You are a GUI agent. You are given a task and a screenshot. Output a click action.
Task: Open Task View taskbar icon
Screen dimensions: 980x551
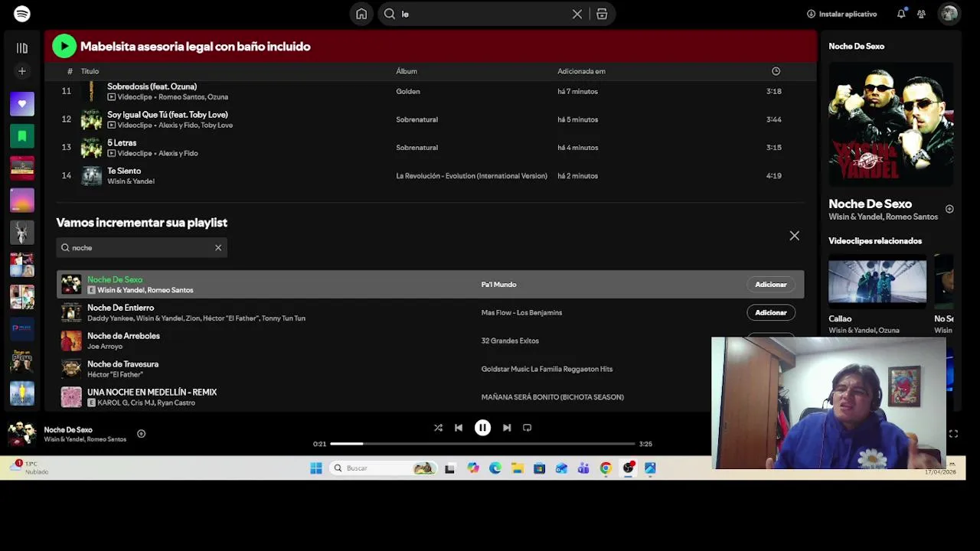449,468
